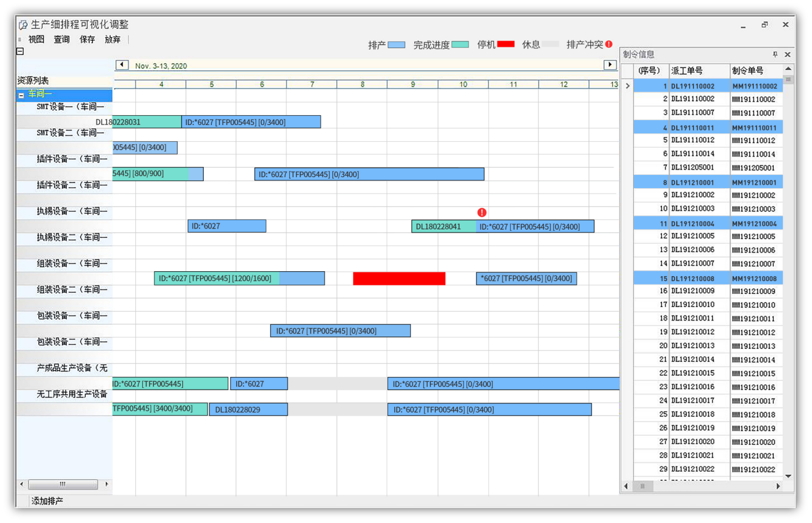Viewport: 812px width, 523px height.
Task: Select the red downtime bar in the 组装设备一 row
Action: [399, 278]
